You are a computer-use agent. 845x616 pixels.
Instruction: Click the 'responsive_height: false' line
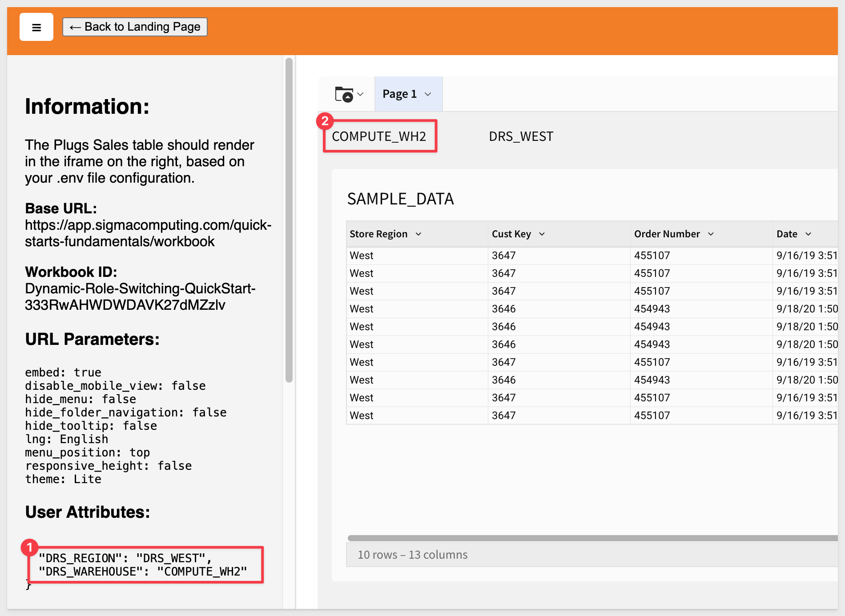(x=109, y=466)
